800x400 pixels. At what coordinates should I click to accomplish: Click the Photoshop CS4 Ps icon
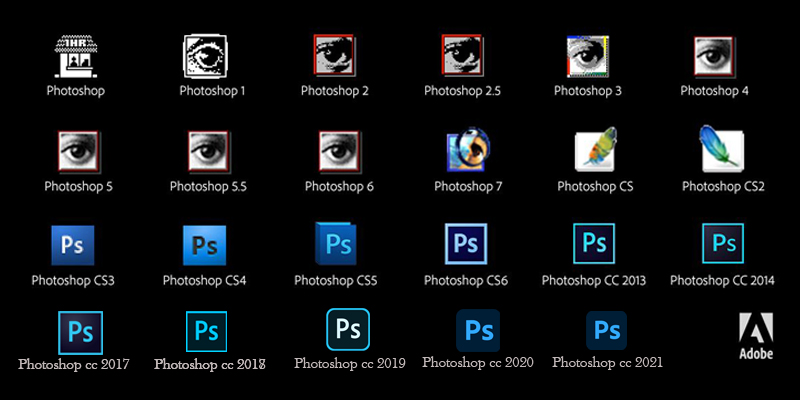204,245
